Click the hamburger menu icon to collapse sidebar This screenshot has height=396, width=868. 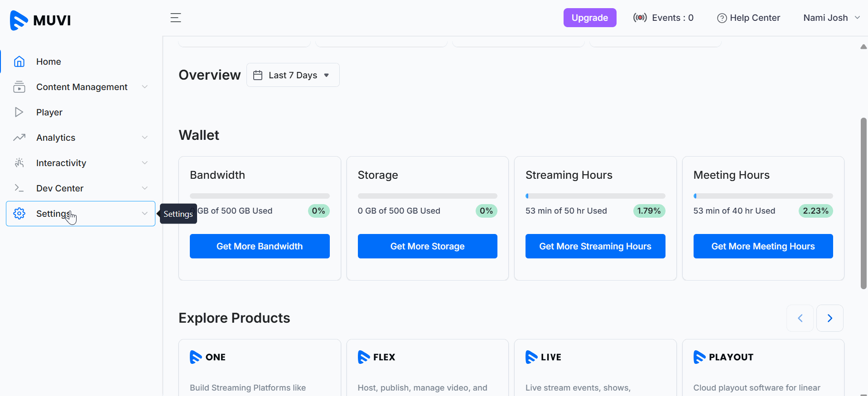[176, 18]
